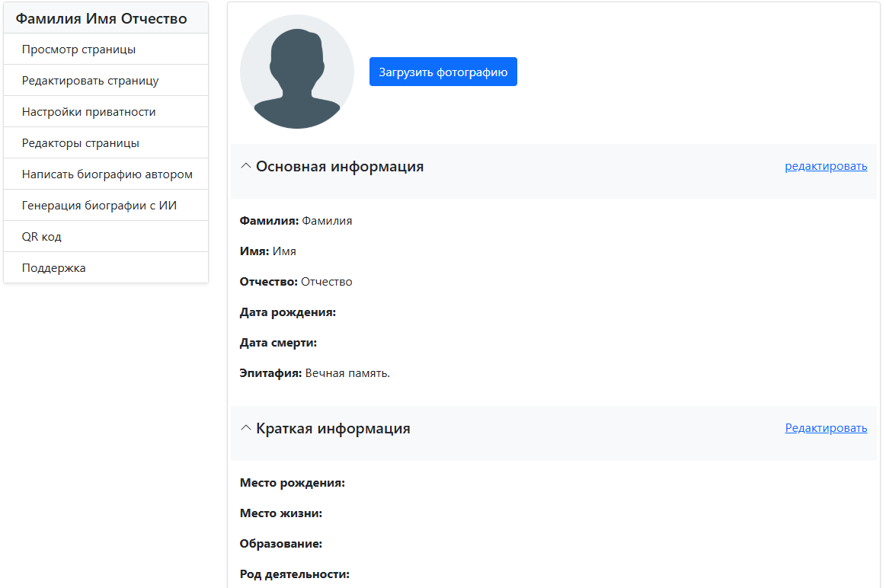Open Просмотр страницы in sidebar
Viewport: 886px width, 588px height.
(106, 50)
